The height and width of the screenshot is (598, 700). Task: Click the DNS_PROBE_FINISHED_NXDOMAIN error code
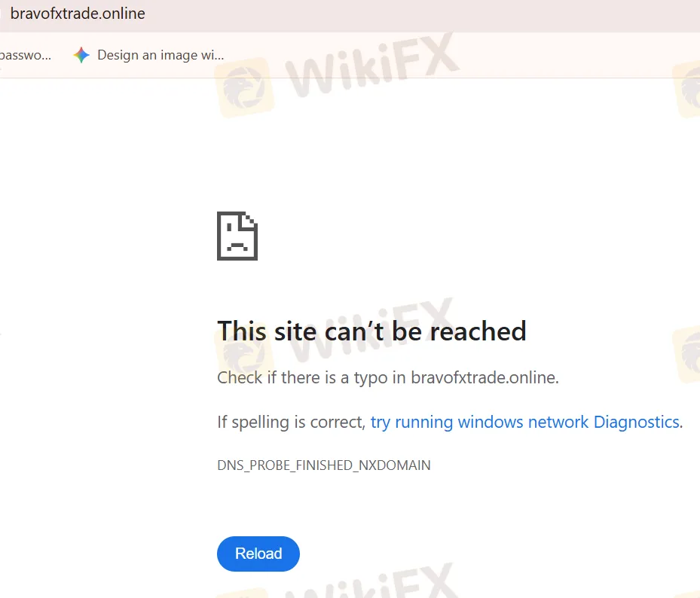pyautogui.click(x=324, y=465)
